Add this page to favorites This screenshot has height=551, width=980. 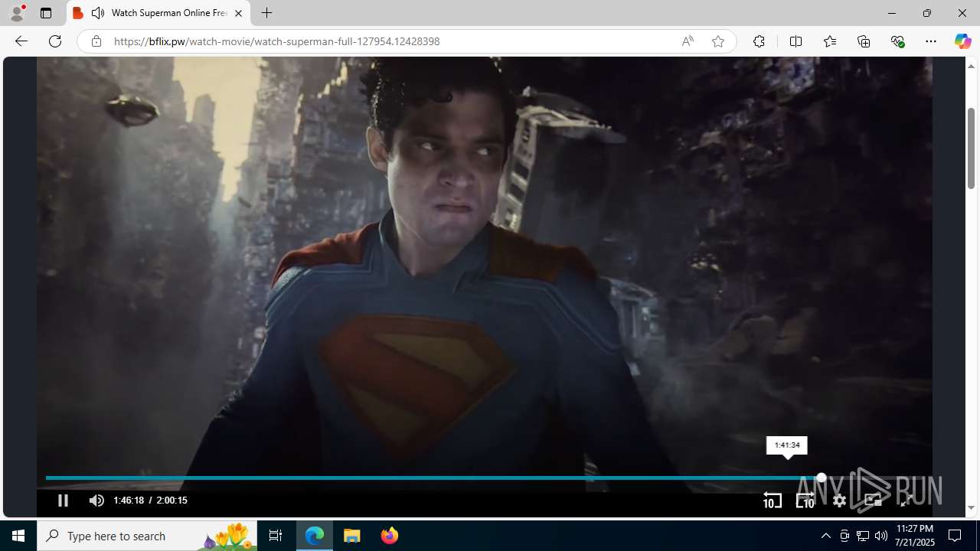point(717,41)
